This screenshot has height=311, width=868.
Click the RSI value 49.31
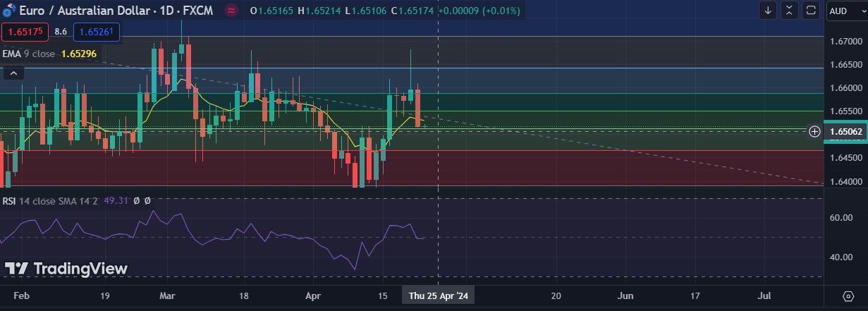(x=115, y=201)
